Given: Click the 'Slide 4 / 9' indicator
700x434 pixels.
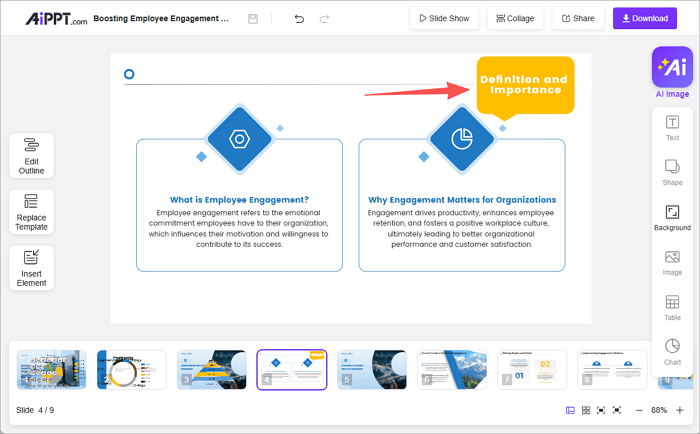Looking at the screenshot, I should point(35,410).
